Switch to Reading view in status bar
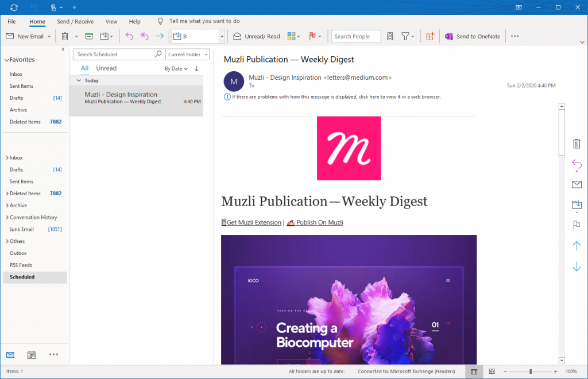Image resolution: width=588 pixels, height=379 pixels. 492,372
